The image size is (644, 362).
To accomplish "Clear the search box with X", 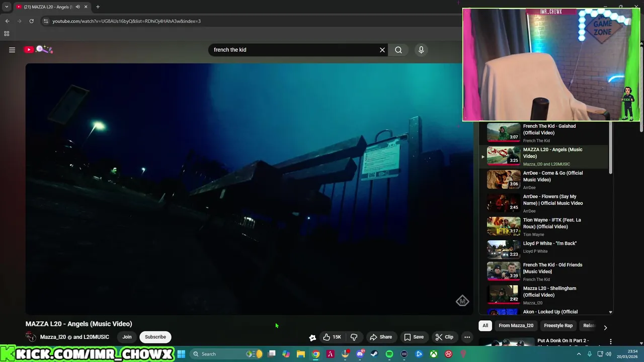I will pos(382,50).
